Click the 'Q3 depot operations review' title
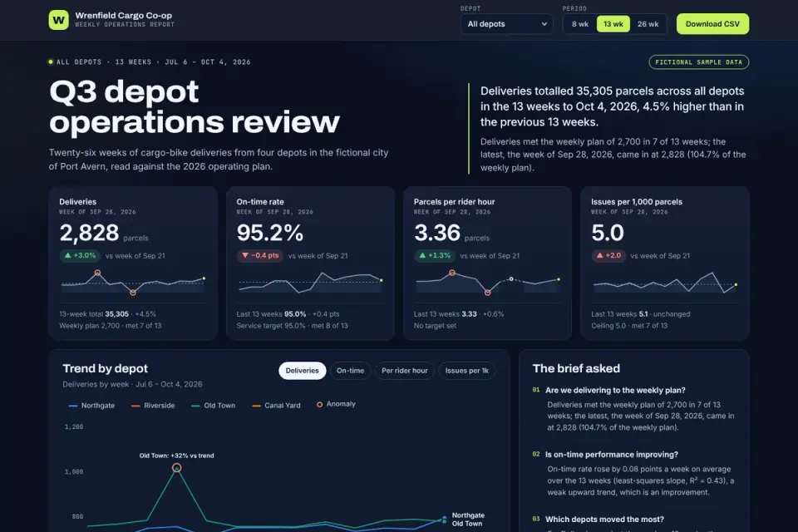The height and width of the screenshot is (532, 798). [195, 107]
